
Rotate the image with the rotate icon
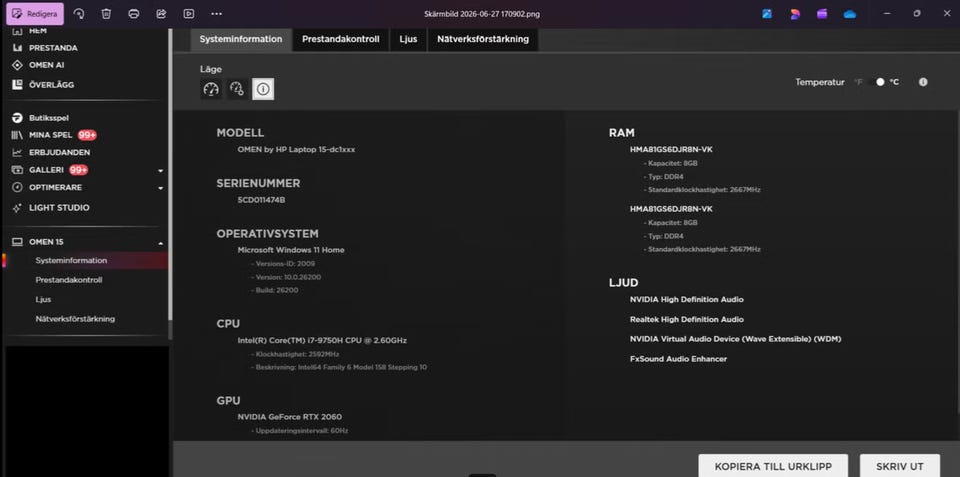click(79, 13)
